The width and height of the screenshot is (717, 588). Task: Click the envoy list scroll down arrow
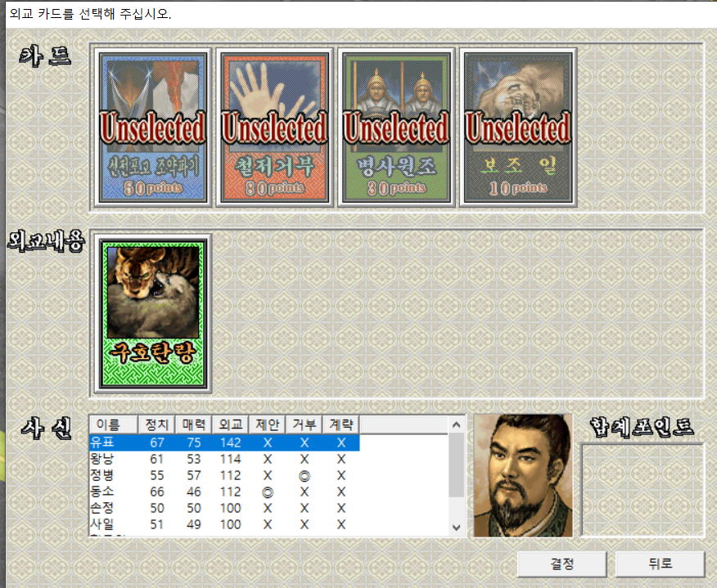click(x=457, y=527)
